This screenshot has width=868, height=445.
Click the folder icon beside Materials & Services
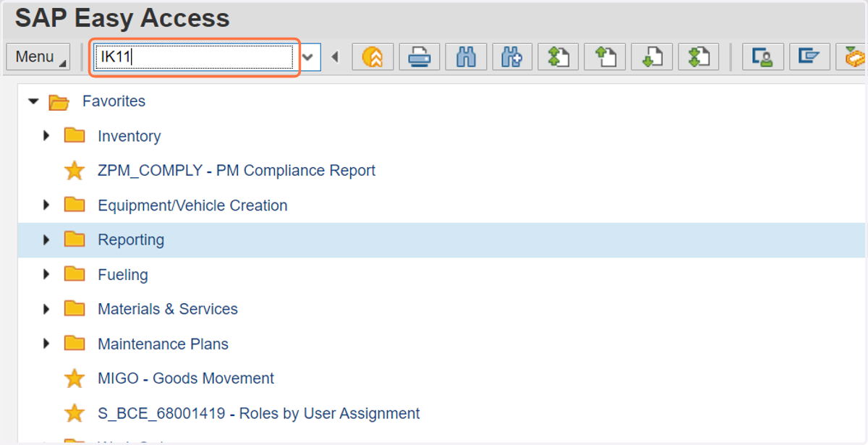click(x=75, y=309)
